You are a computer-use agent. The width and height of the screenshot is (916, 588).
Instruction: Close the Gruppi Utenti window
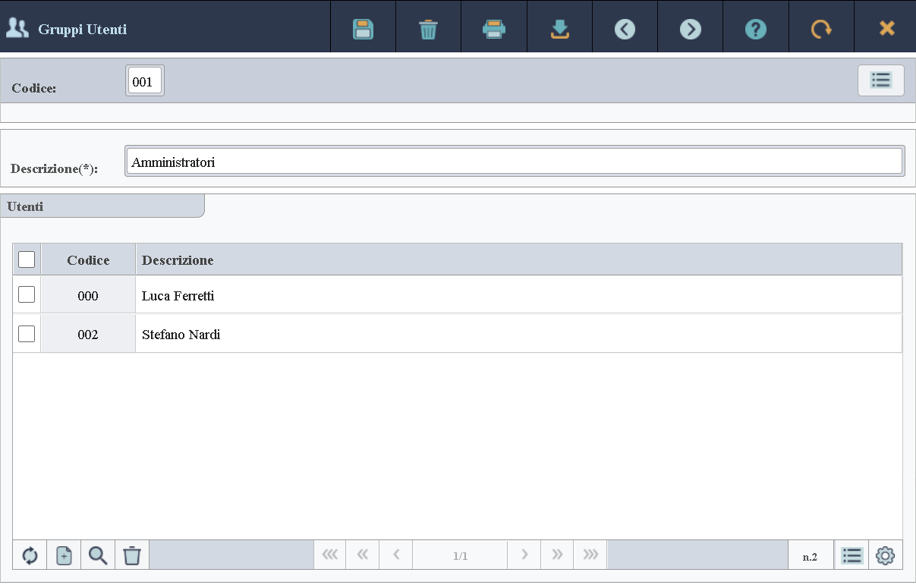(x=886, y=30)
